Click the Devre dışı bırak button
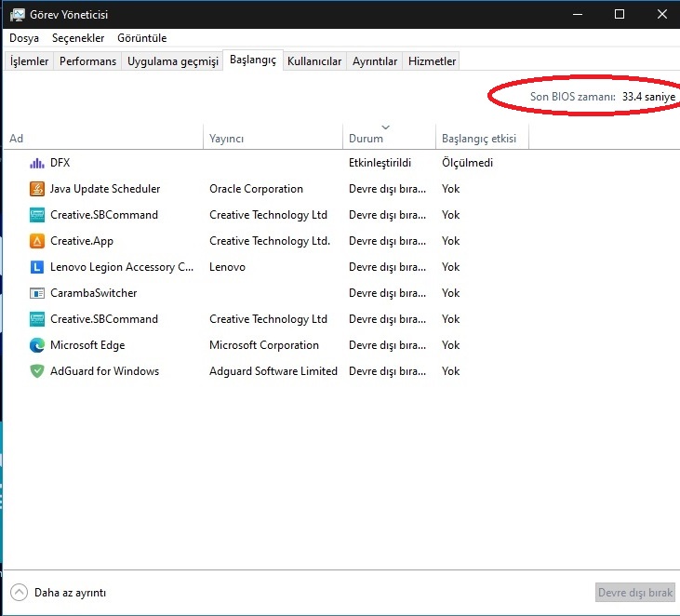Screen dimensions: 680x616 point(635,593)
